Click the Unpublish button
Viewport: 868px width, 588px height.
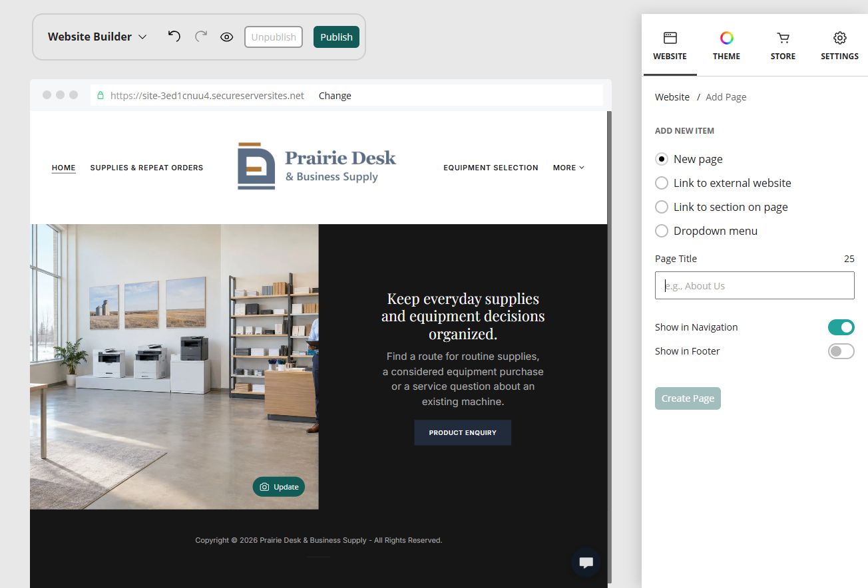pos(274,37)
